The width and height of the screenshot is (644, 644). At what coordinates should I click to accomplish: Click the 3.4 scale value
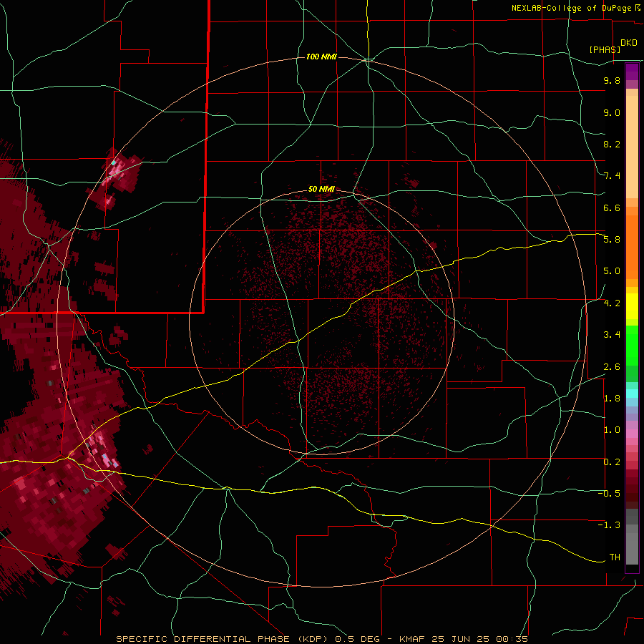(612, 335)
